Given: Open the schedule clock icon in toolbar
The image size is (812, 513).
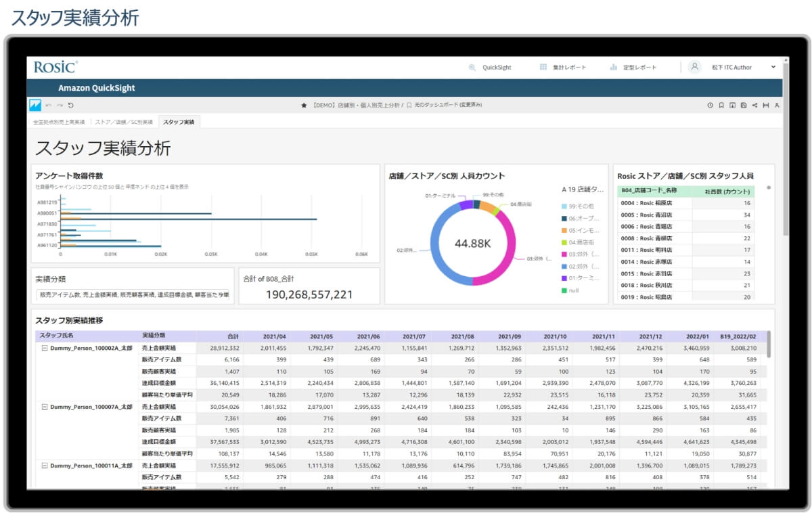Looking at the screenshot, I should coord(710,106).
